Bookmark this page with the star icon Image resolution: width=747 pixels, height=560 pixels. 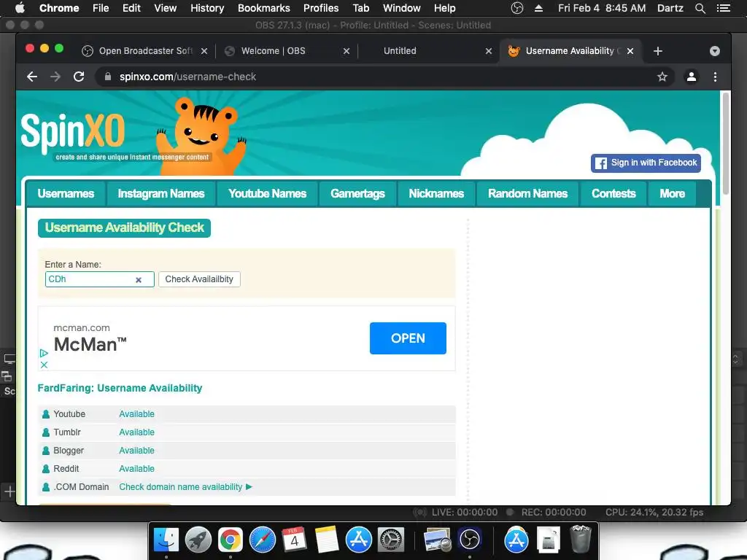tap(662, 77)
